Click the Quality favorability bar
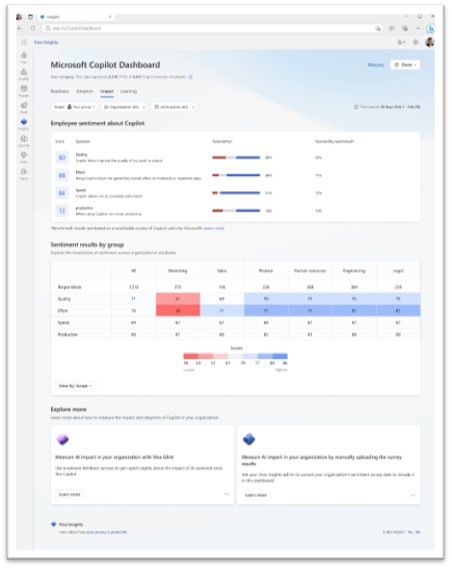Screen dimensions: 452x568 pyautogui.click(x=236, y=158)
